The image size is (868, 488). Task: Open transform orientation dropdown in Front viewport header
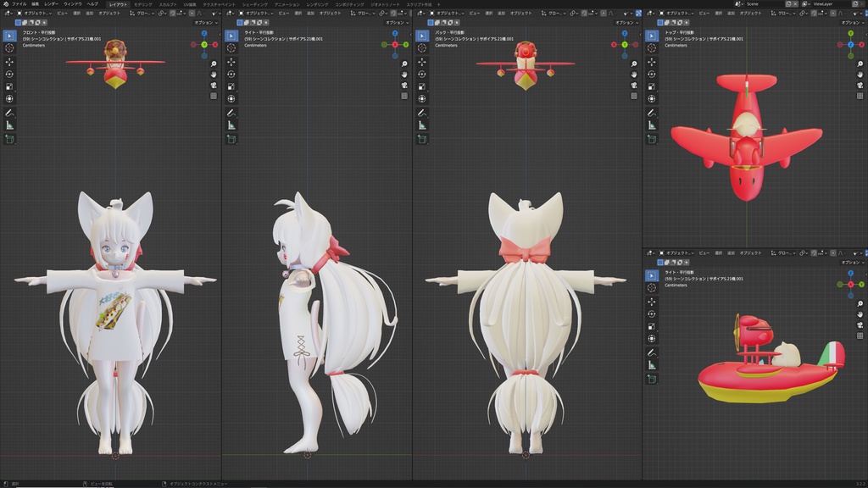(142, 14)
